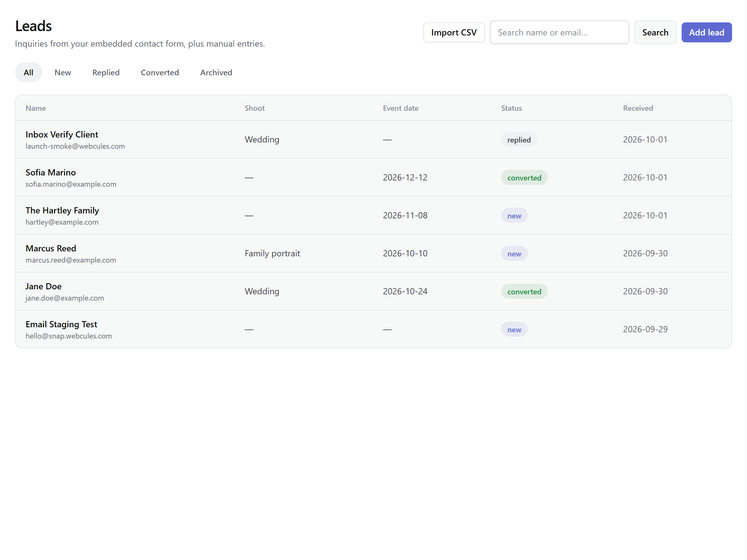Image resolution: width=747 pixels, height=560 pixels.
Task: Click the Shoot column header
Action: (x=255, y=108)
